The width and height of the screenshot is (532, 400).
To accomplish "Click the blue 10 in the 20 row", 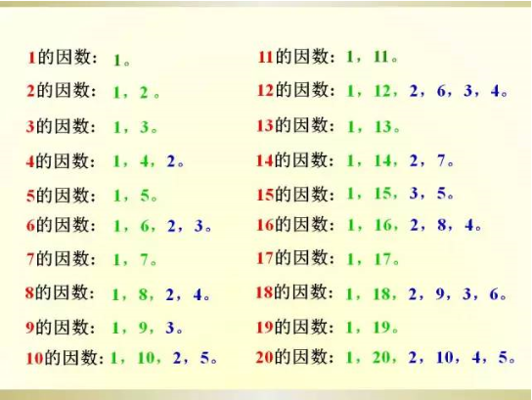I will tap(445, 357).
